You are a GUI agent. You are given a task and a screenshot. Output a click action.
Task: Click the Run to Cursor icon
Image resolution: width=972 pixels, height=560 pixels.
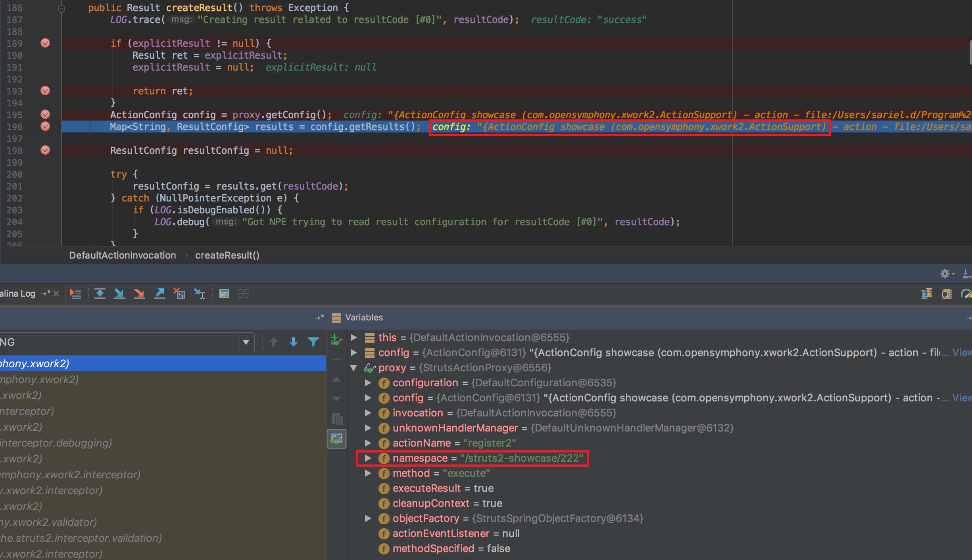pos(199,293)
